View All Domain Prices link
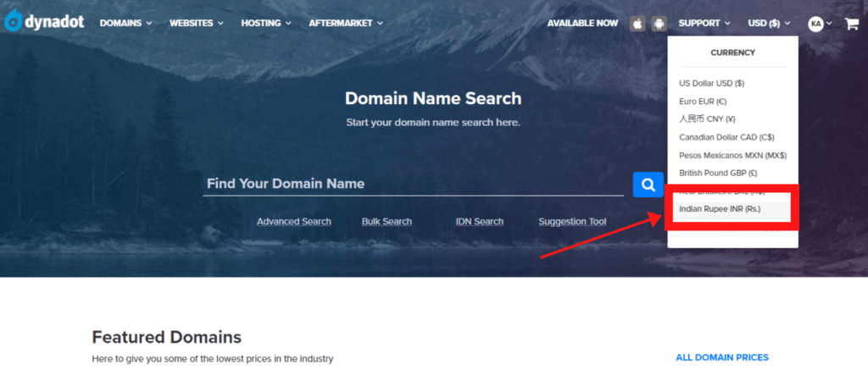The width and height of the screenshot is (868, 376). pyautogui.click(x=721, y=357)
